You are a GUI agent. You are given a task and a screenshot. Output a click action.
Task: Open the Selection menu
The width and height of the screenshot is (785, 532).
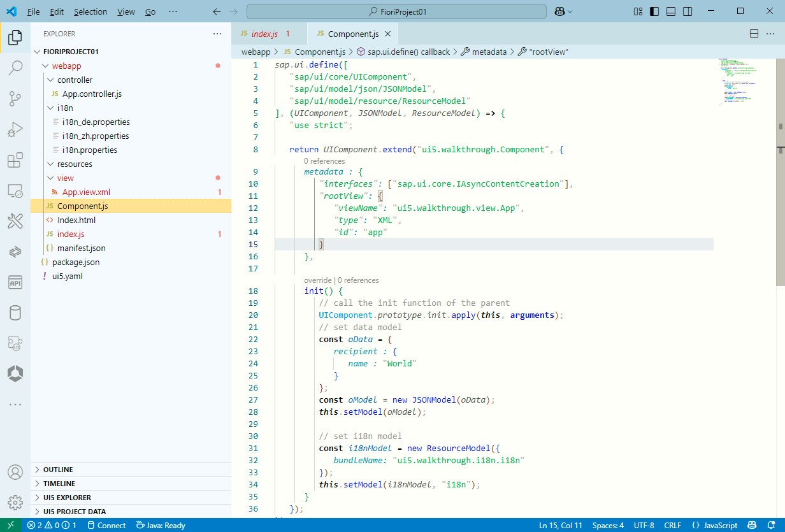90,11
